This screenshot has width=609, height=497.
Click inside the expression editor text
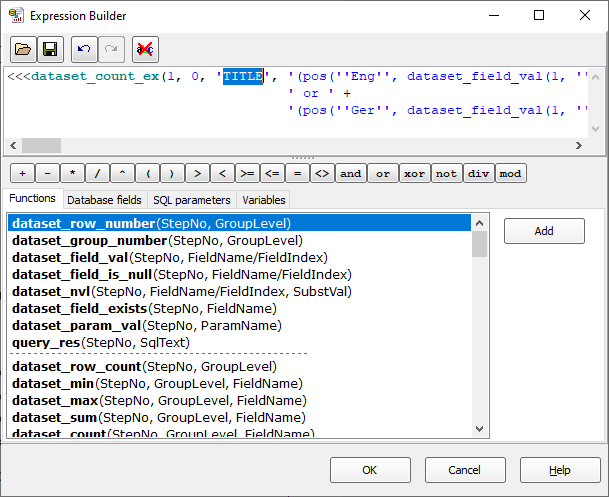[300, 110]
